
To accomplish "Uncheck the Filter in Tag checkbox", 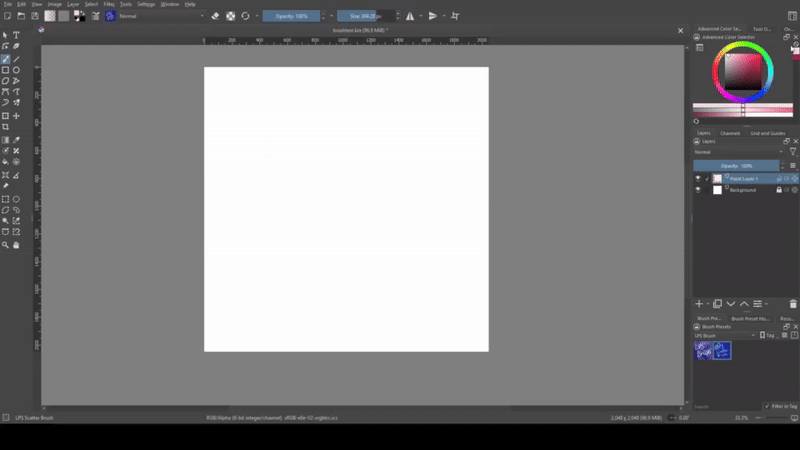I will (x=765, y=406).
